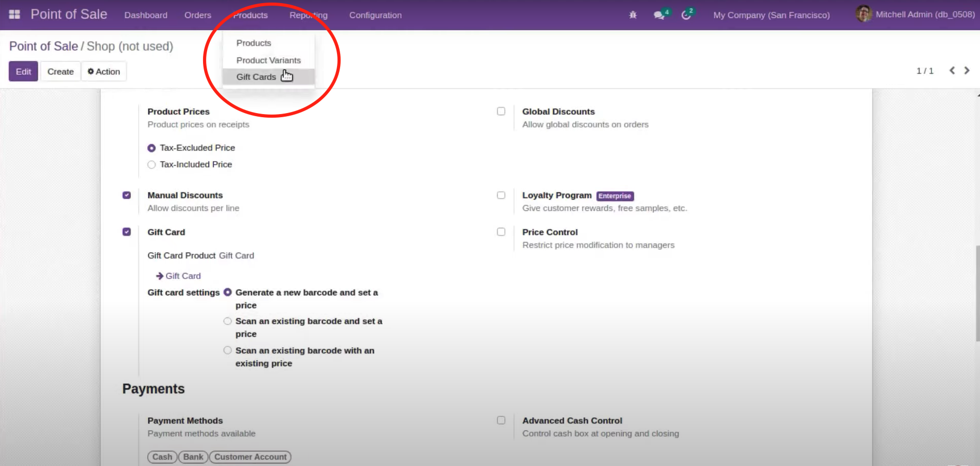Open the activities clock icon

[686, 15]
